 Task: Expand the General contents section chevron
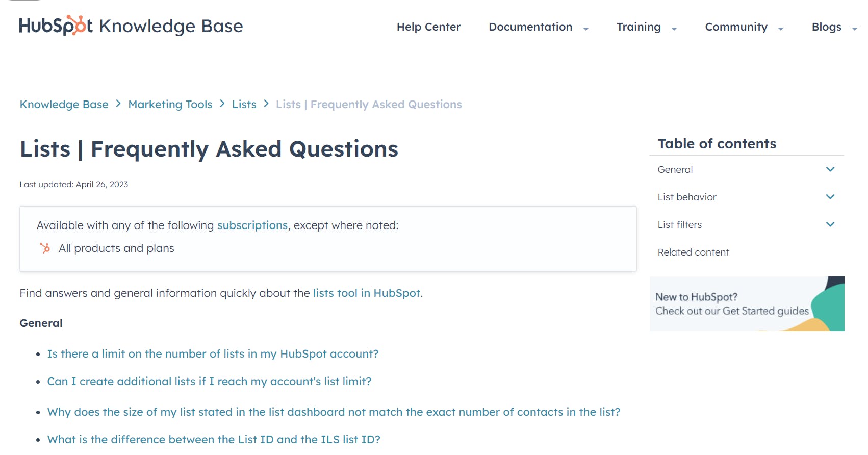[830, 169]
